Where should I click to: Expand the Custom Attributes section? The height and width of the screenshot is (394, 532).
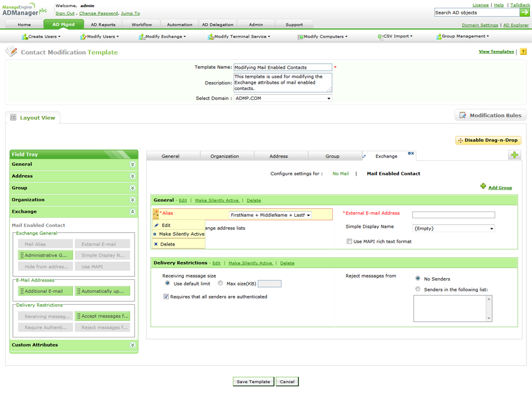pyautogui.click(x=132, y=345)
